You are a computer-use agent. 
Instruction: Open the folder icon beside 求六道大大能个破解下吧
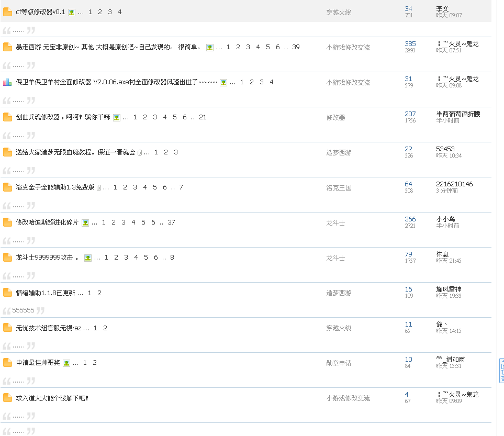point(7,398)
